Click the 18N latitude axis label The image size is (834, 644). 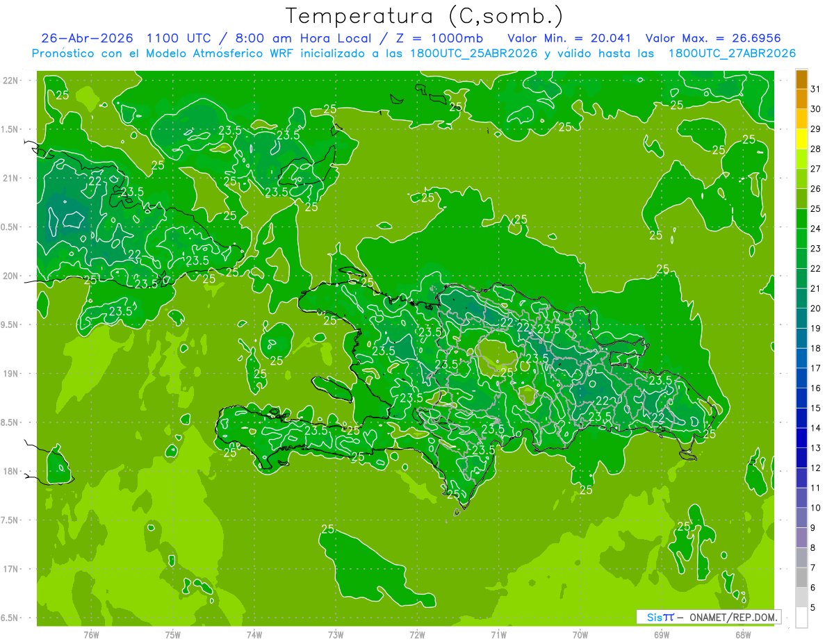(10, 471)
